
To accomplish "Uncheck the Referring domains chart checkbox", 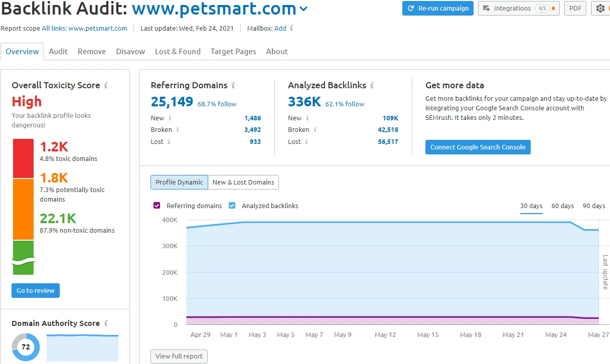I will point(157,206).
